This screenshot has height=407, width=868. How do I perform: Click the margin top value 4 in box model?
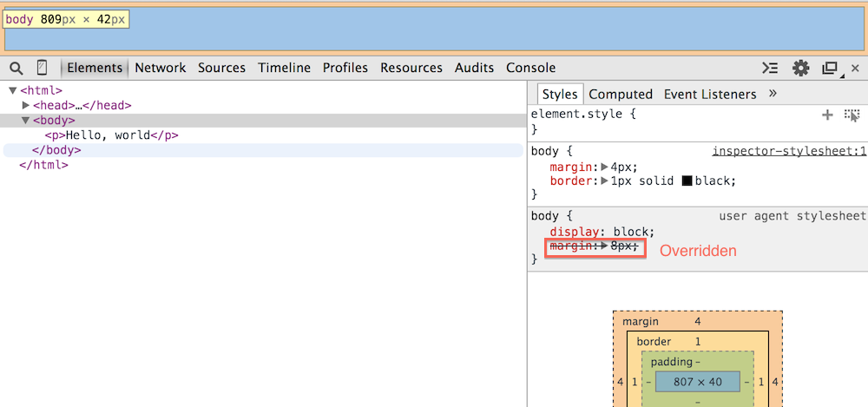coord(698,322)
